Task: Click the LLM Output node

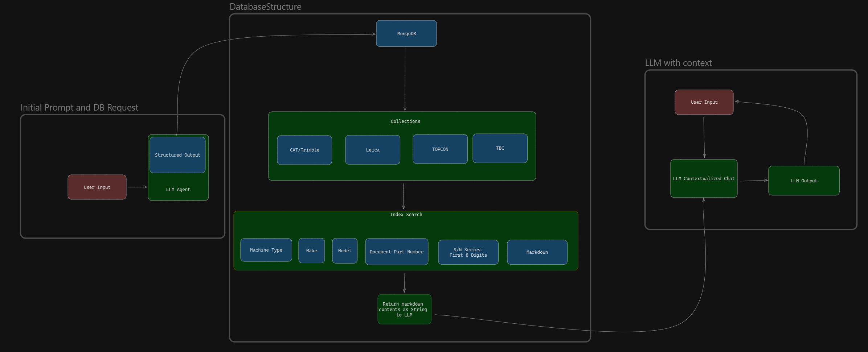Action: tap(803, 181)
